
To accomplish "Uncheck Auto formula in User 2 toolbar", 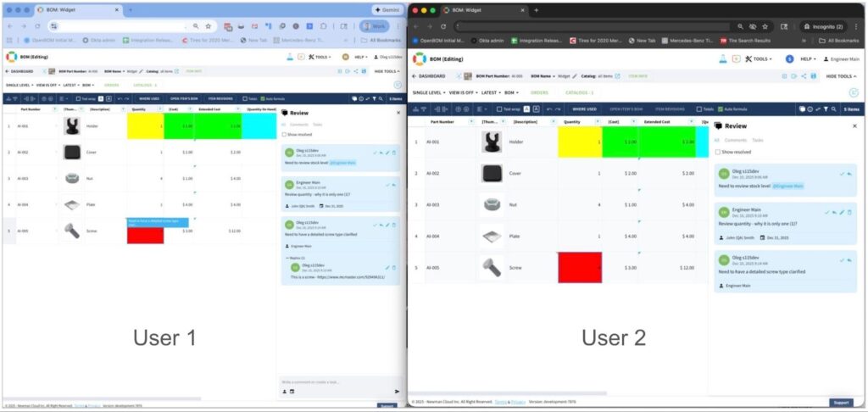I will pos(722,109).
